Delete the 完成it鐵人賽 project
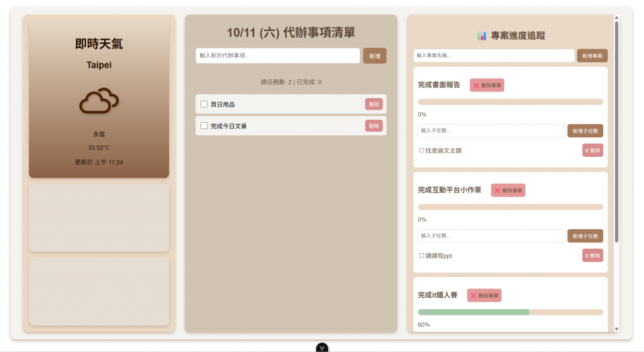The height and width of the screenshot is (352, 644). click(x=484, y=295)
